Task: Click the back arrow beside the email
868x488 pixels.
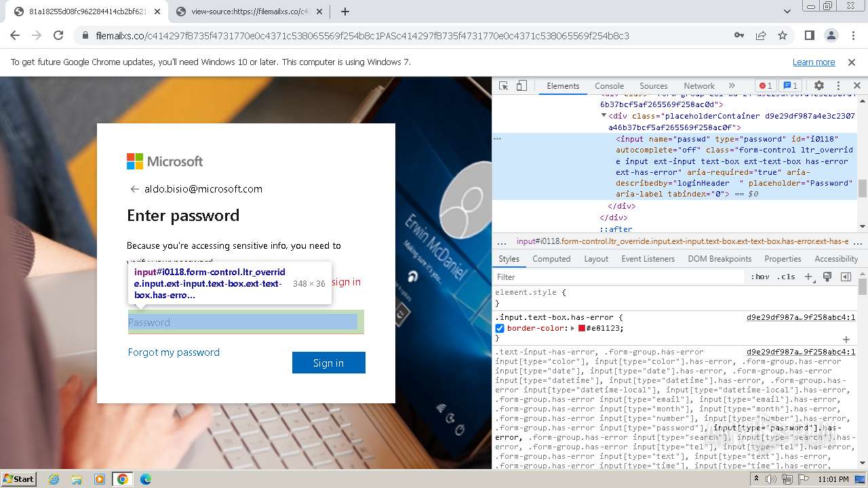Action: [x=134, y=189]
